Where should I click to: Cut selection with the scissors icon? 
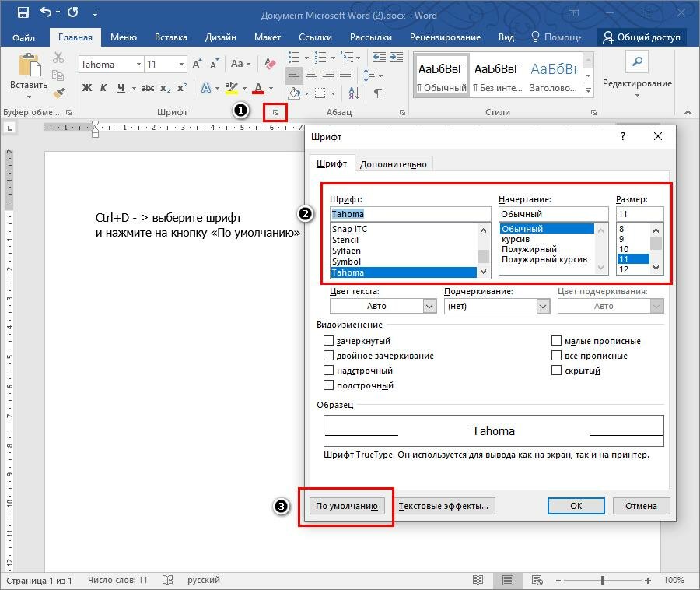click(58, 57)
